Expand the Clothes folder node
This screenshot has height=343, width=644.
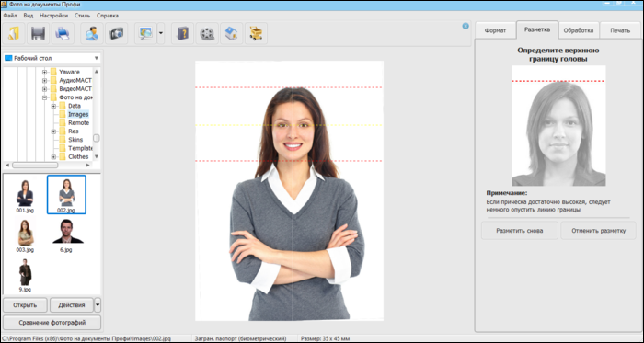pos(53,156)
